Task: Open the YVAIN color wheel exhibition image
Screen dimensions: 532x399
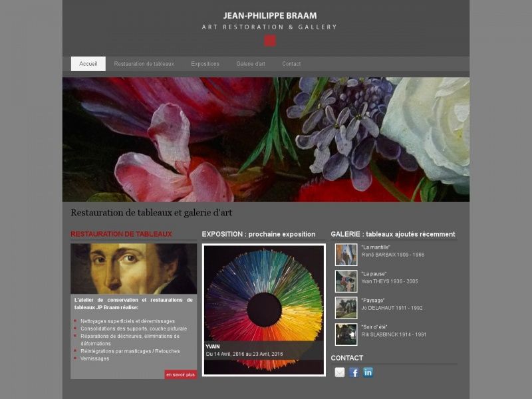Action: pos(263,310)
